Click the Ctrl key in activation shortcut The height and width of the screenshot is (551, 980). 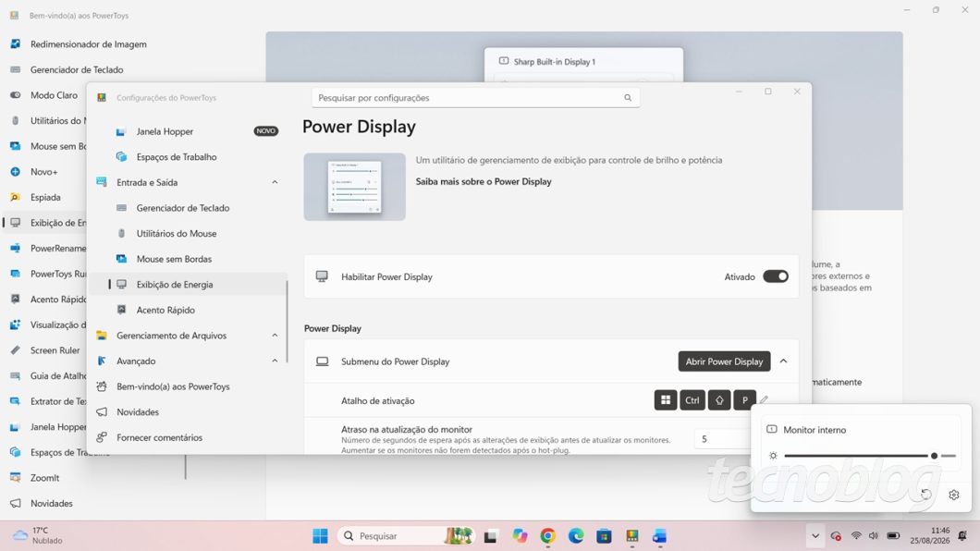coord(692,399)
